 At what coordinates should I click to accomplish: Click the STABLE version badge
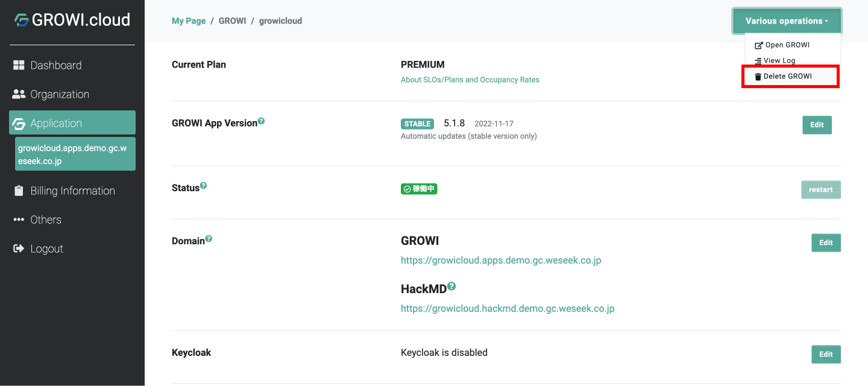point(417,124)
